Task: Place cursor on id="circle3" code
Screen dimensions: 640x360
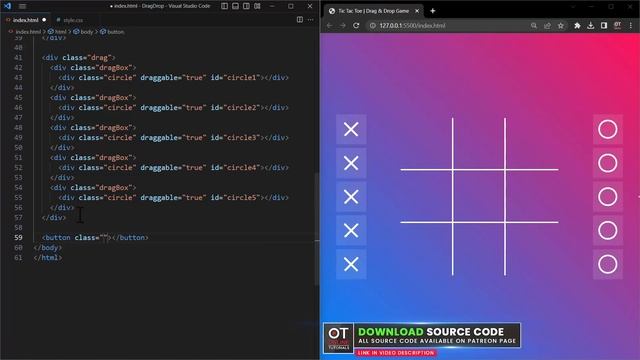Action: (x=235, y=138)
